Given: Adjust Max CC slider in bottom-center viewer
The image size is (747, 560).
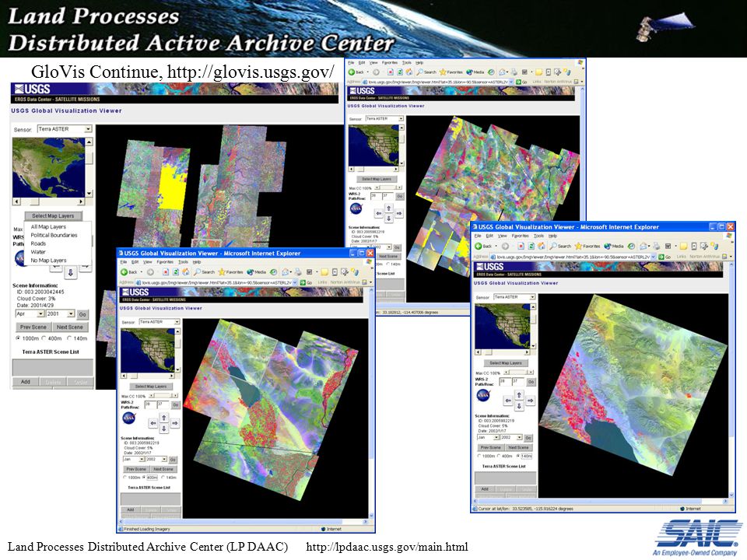Looking at the screenshot, I should 163,396.
